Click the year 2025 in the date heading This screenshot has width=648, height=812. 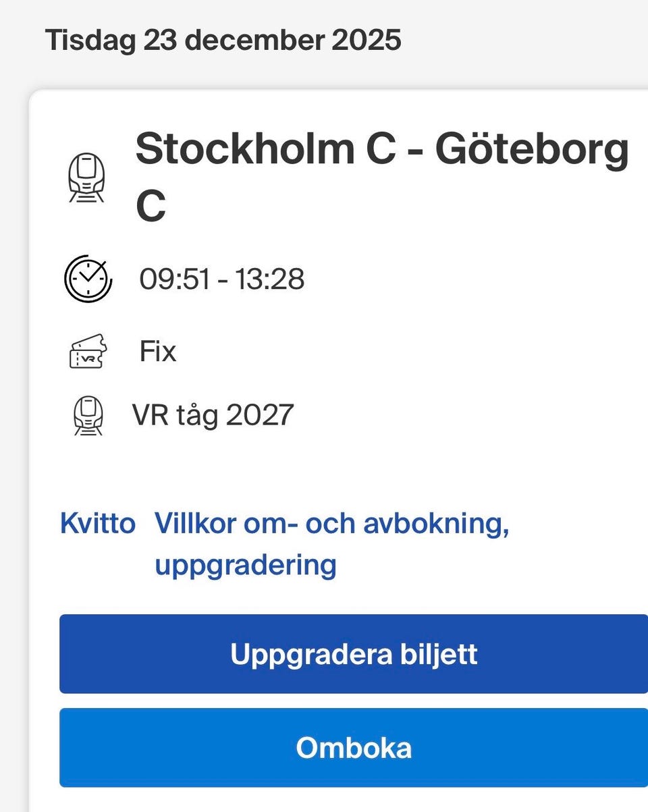[366, 40]
